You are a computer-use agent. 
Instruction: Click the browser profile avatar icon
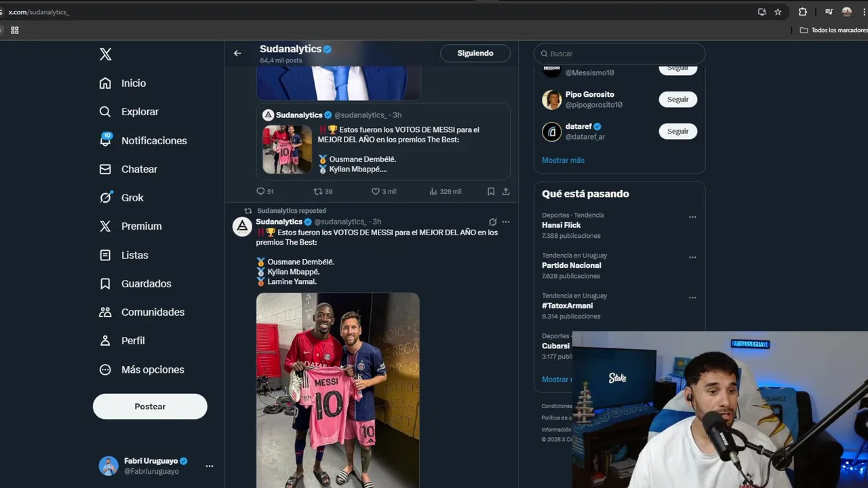[846, 12]
